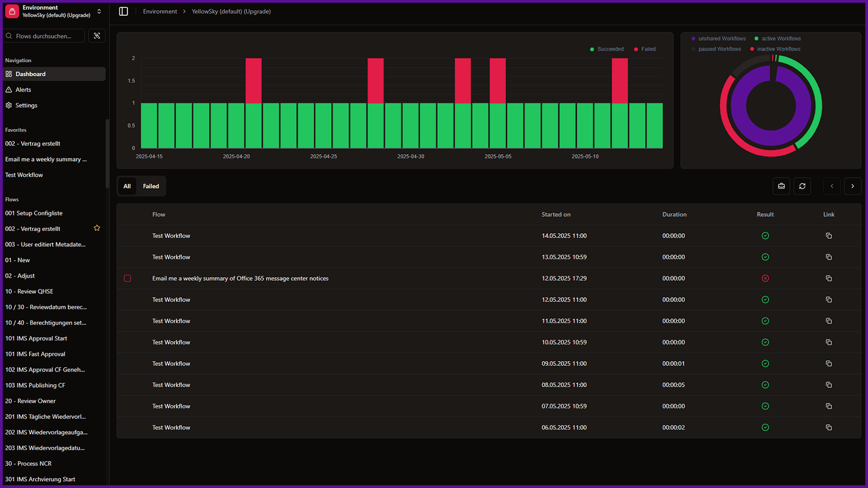Open favorite Email me a weekly summary
This screenshot has height=488, width=868.
coord(46,159)
